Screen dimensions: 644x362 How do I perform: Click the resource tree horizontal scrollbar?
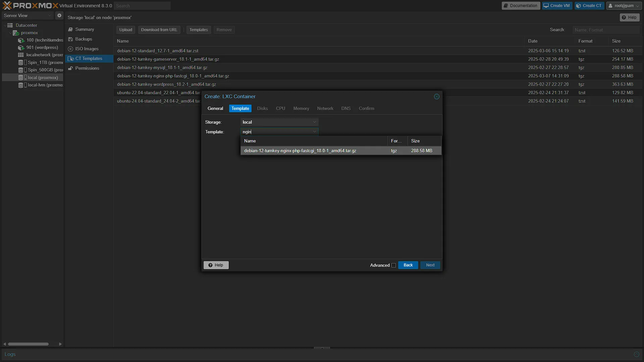[x=29, y=344]
